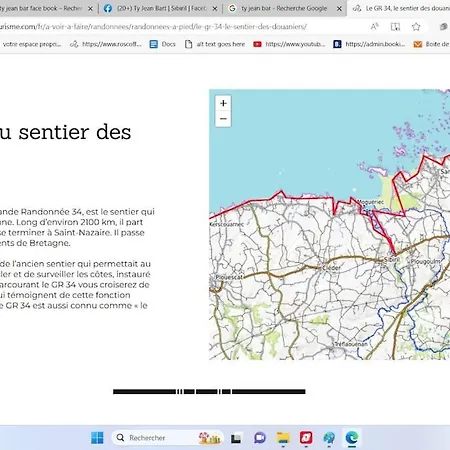Zoom out on the map

point(223,119)
